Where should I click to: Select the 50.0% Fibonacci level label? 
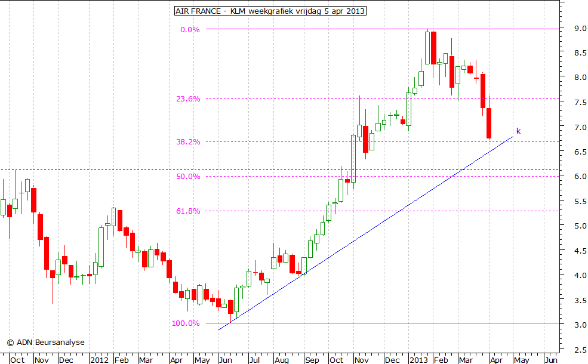pos(188,176)
